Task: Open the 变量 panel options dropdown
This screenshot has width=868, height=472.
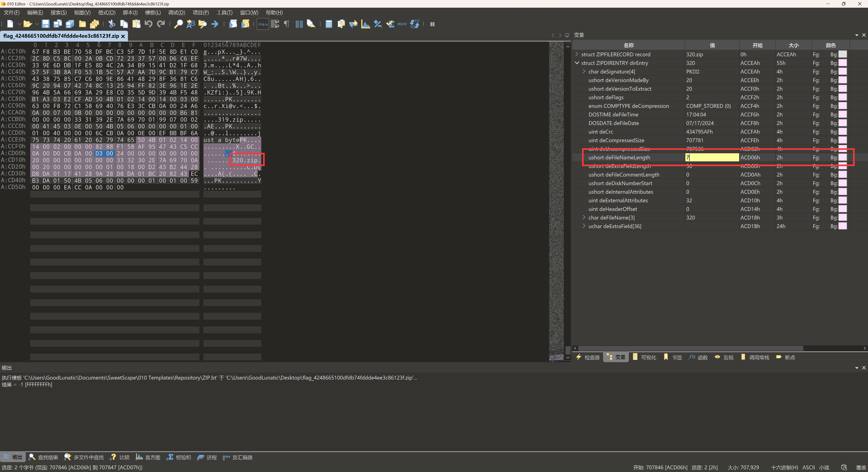Action: coord(856,35)
